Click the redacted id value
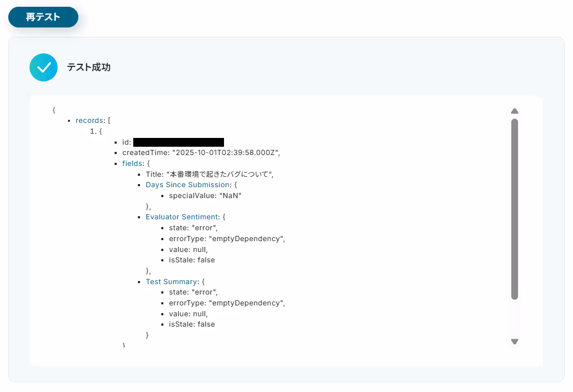Image resolution: width=573 pixels, height=392 pixels. 179,142
